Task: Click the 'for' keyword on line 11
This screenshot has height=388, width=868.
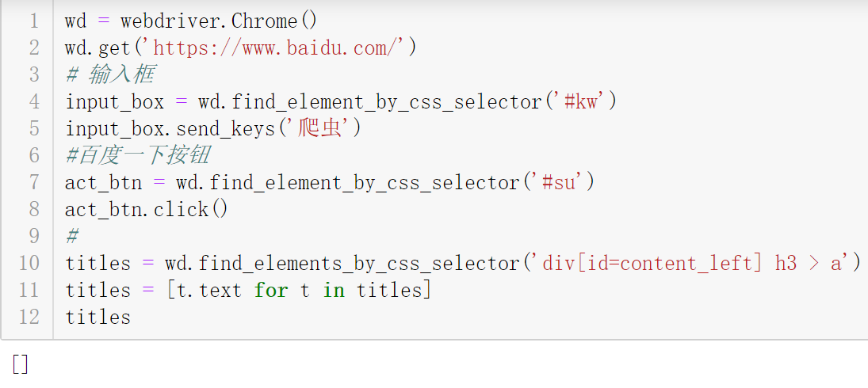Action: click(270, 290)
